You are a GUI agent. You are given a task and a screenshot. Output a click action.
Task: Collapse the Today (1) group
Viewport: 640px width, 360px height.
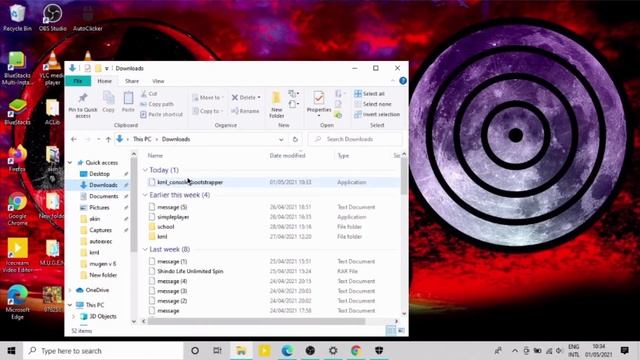click(x=145, y=170)
